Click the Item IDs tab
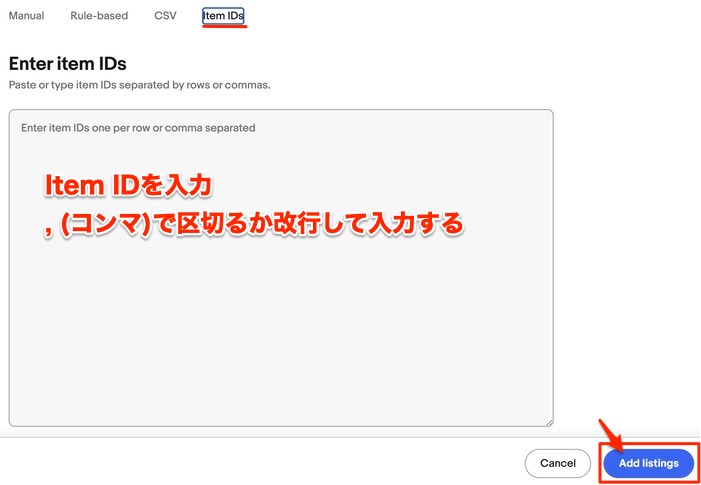The width and height of the screenshot is (701, 485). [223, 16]
